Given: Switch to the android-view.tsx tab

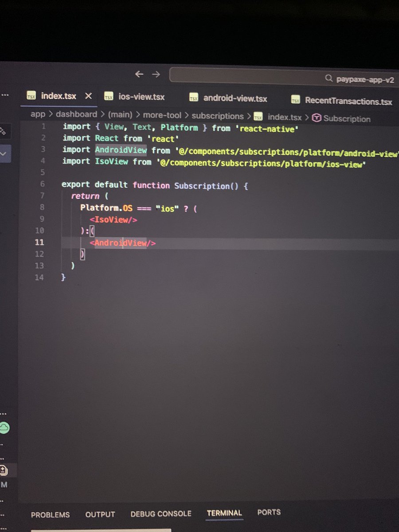Looking at the screenshot, I should click(x=235, y=98).
